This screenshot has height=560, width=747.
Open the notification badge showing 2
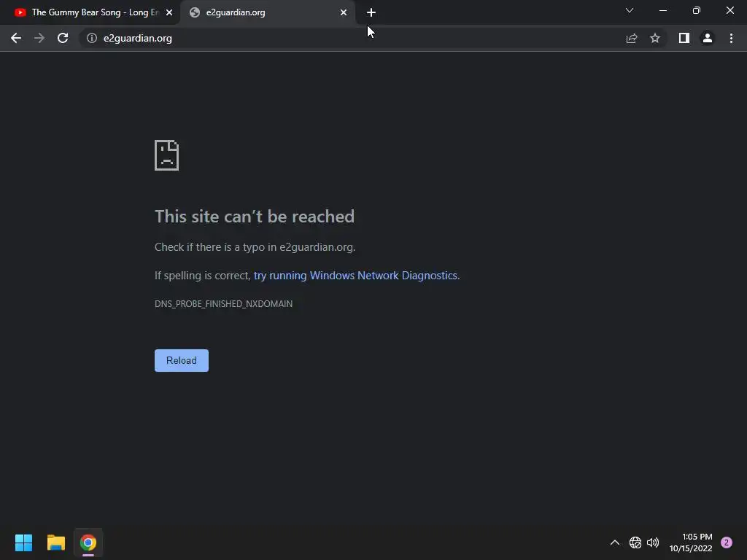727,542
